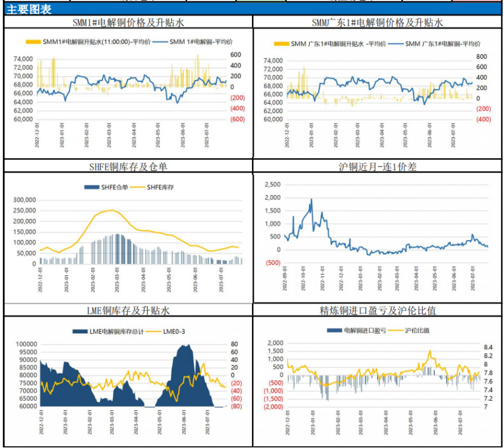Image resolution: width=504 pixels, height=448 pixels.
Task: Click the 8.4 ratio axis label
Action: tap(488, 347)
